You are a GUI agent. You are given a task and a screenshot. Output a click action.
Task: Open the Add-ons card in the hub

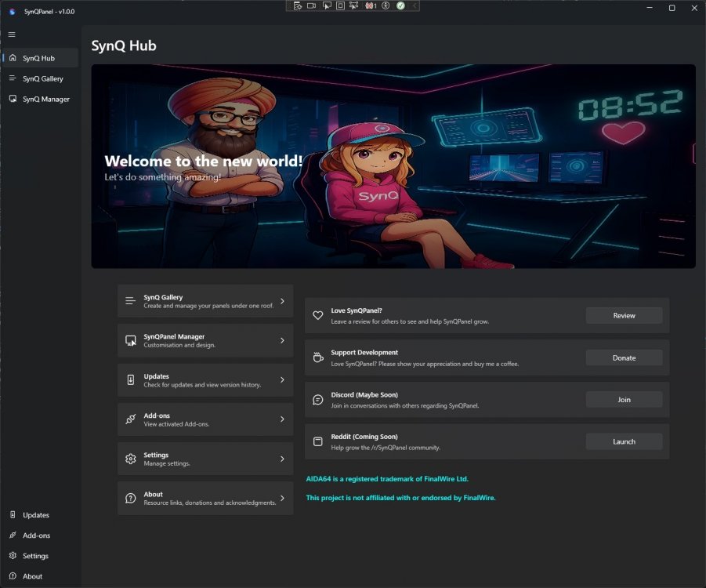[205, 419]
